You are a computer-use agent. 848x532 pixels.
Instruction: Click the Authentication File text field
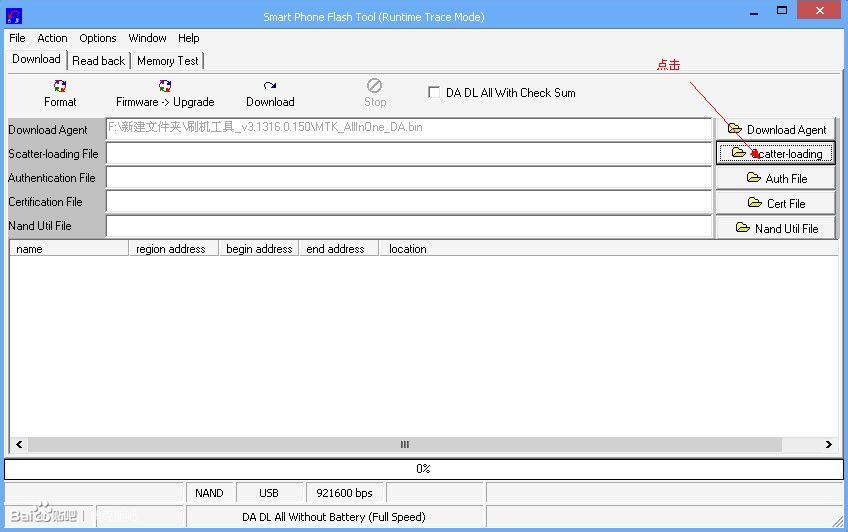pyautogui.click(x=408, y=178)
